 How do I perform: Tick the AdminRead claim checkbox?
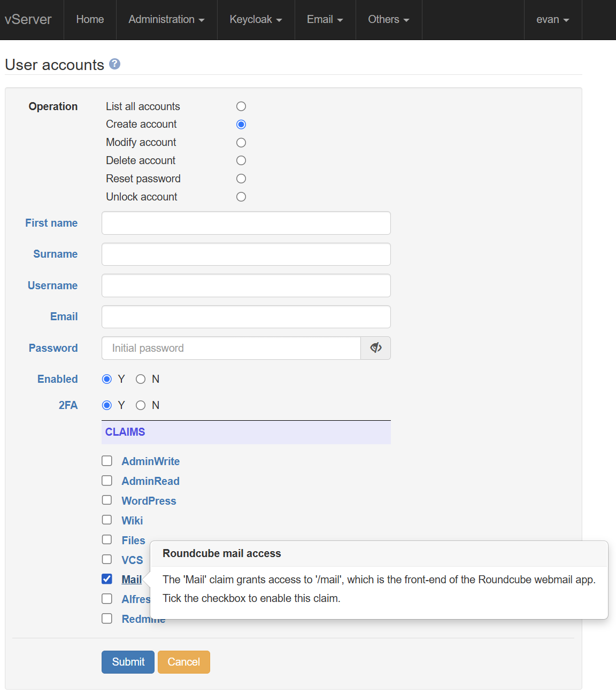[107, 481]
